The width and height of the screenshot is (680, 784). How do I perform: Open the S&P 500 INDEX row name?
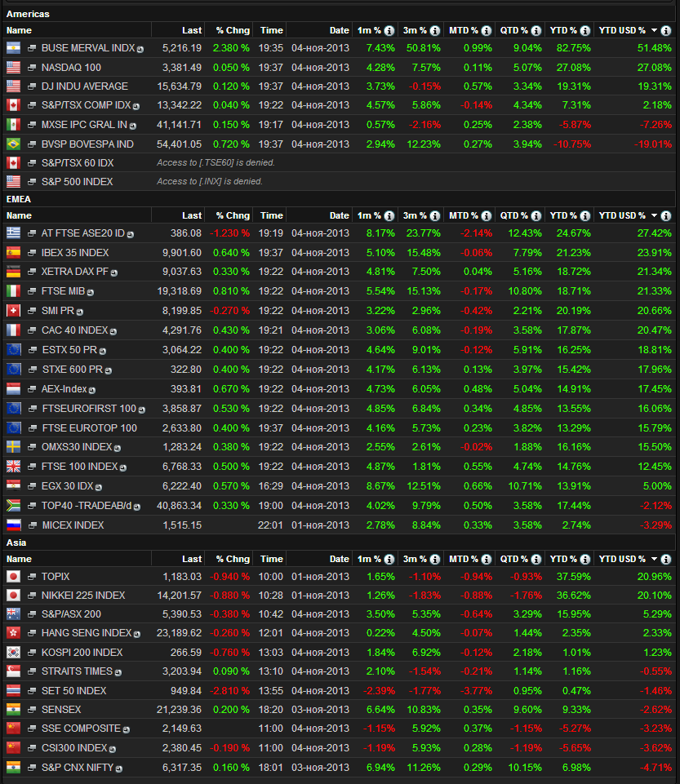pos(77,182)
